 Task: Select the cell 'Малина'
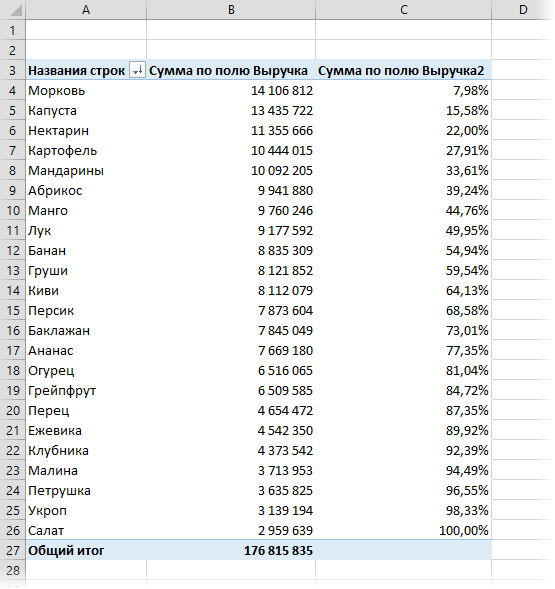pos(86,470)
